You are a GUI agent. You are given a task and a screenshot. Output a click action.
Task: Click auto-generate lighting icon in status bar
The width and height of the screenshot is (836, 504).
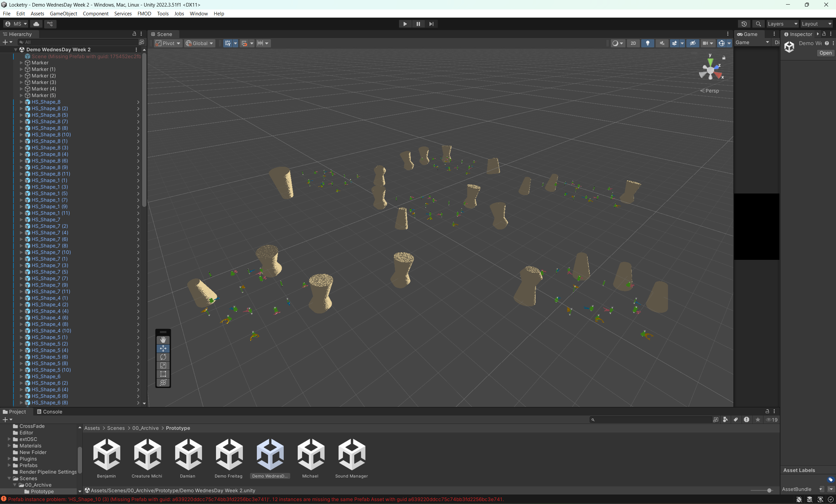[x=820, y=499]
